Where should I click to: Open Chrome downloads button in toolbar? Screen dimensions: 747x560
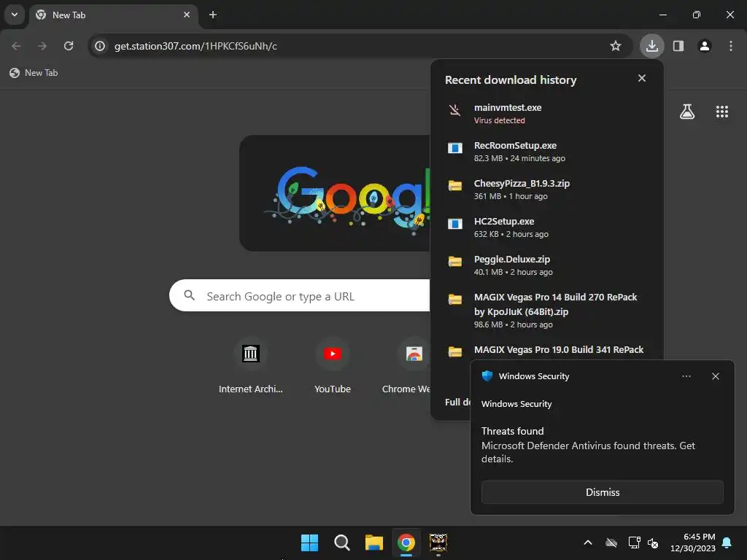(x=651, y=46)
